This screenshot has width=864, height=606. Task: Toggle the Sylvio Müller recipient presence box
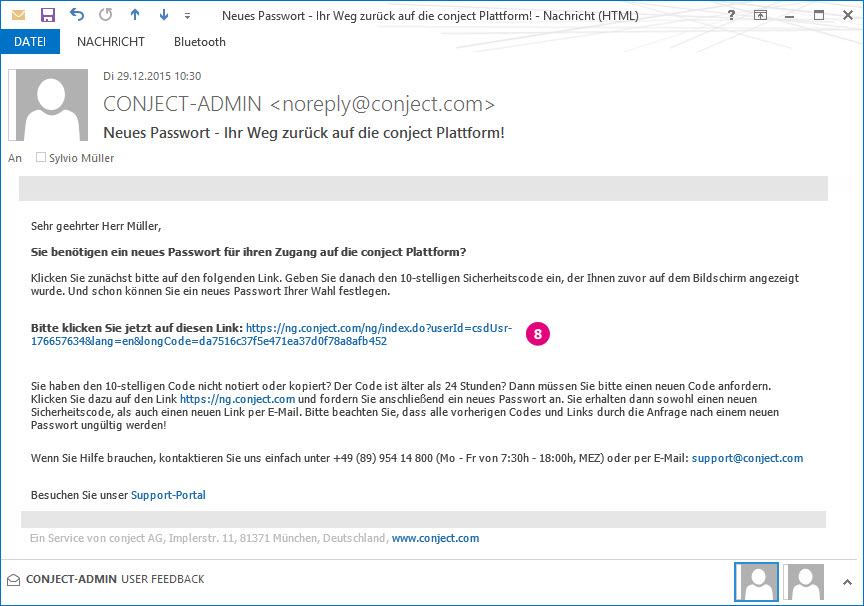coord(41,157)
